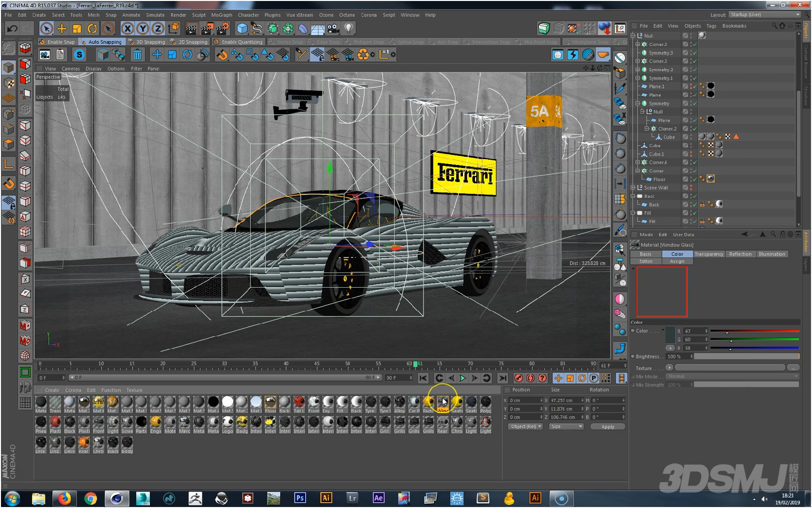Go to start of animation
The height and width of the screenshot is (508, 812).
tap(423, 378)
